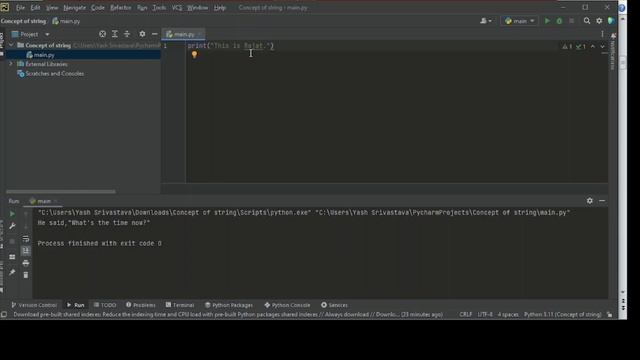This screenshot has height=360, width=640.
Task: Open the TODO tool window
Action: click(105, 305)
